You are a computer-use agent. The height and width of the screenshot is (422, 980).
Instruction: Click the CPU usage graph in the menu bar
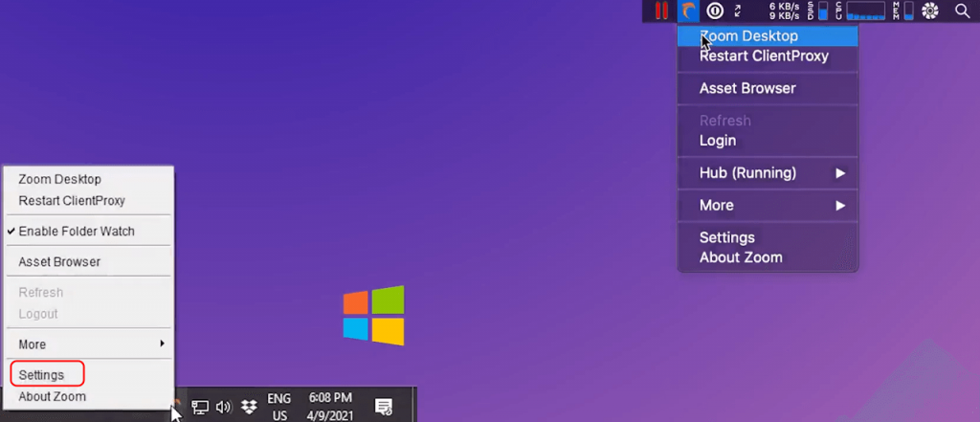[x=865, y=11]
